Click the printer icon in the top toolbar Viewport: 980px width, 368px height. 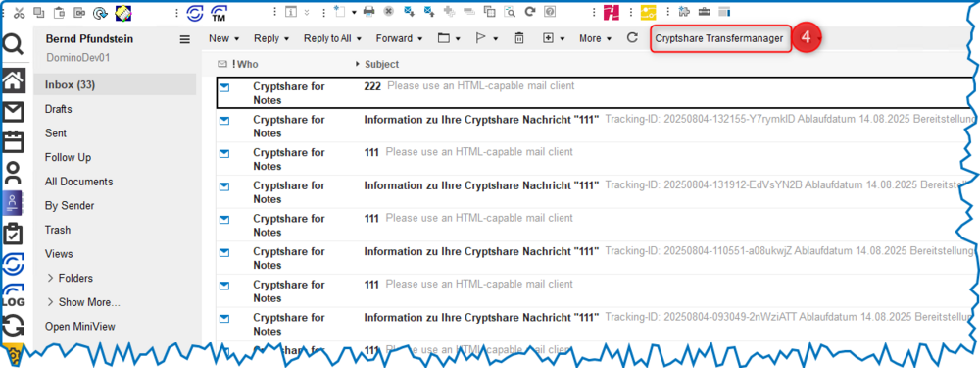(369, 11)
